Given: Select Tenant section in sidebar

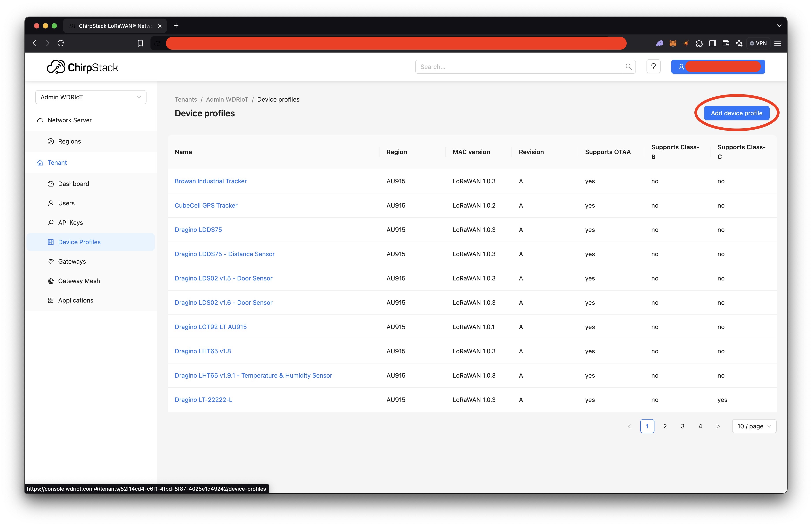Looking at the screenshot, I should (x=91, y=163).
